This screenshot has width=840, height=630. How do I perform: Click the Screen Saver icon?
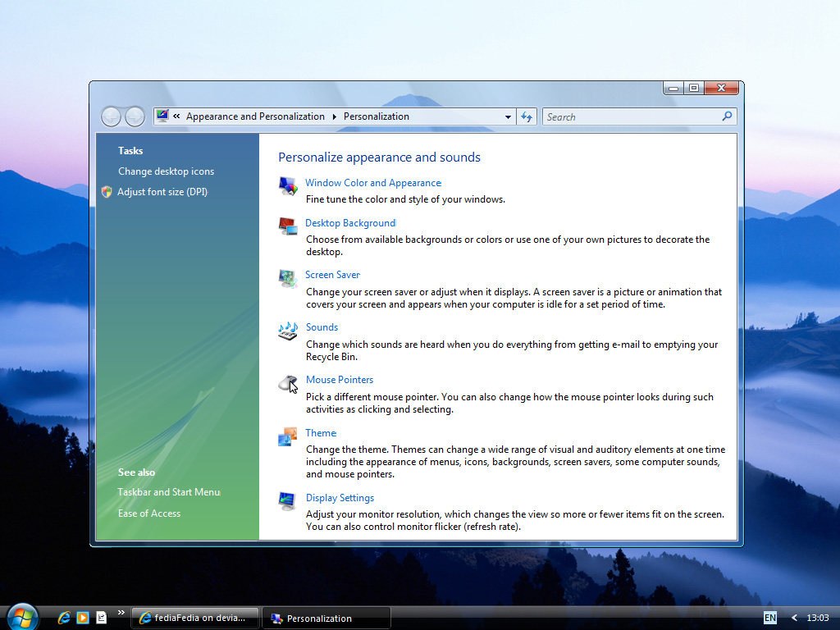point(288,279)
